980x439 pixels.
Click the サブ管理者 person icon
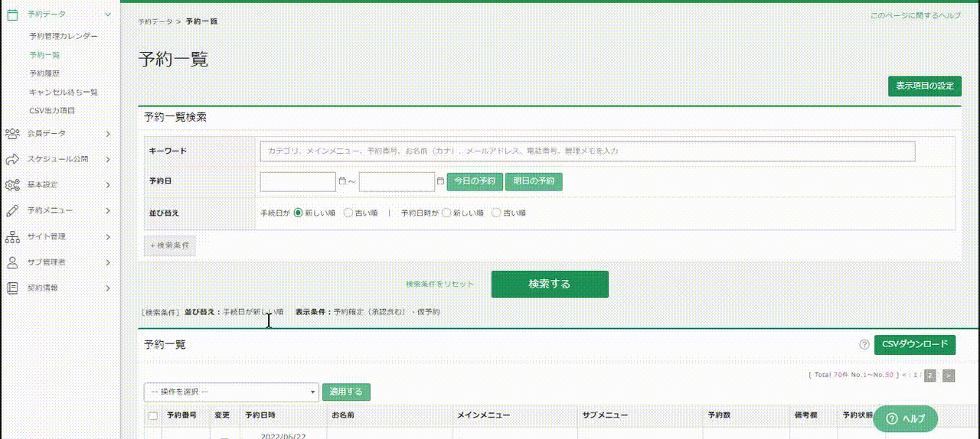(12, 262)
